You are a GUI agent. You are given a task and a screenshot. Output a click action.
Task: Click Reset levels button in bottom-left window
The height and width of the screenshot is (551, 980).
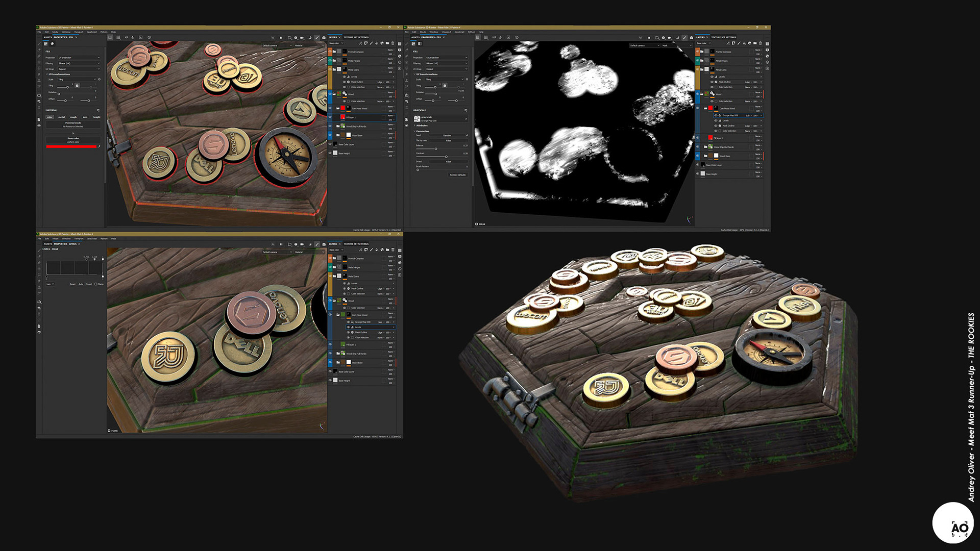click(72, 284)
